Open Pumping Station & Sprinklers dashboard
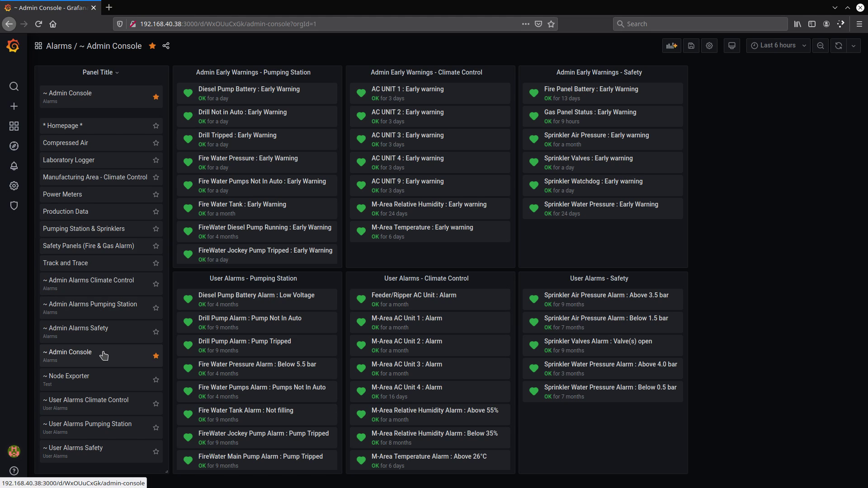 84,229
